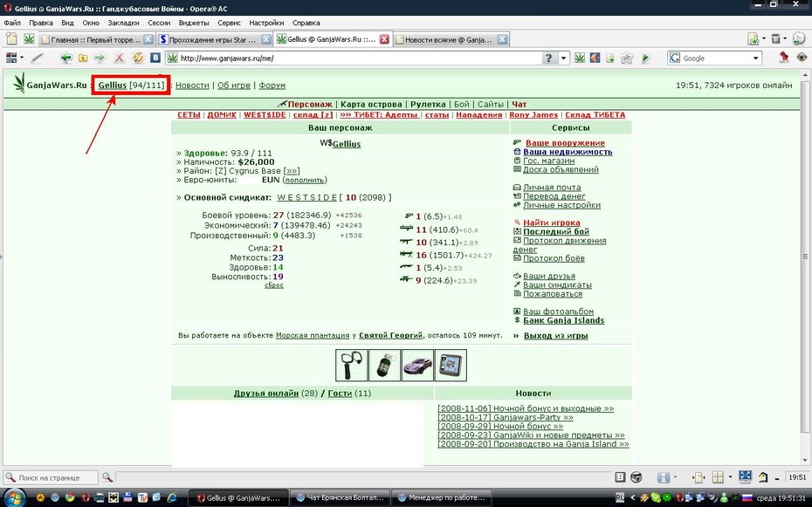
Task: Close the Gellius @ GanjaWars.Ru tab
Action: [x=384, y=39]
